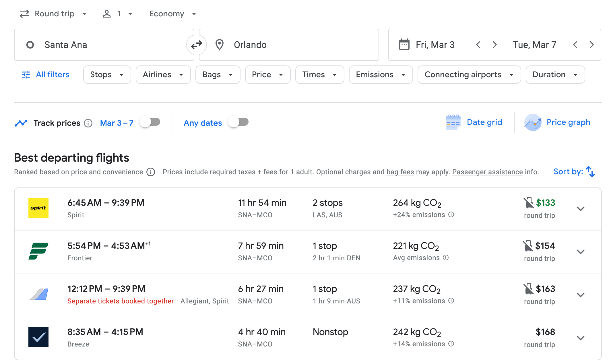This screenshot has height=364, width=609.
Task: Open the Economy cabin class dropdown
Action: coord(172,14)
